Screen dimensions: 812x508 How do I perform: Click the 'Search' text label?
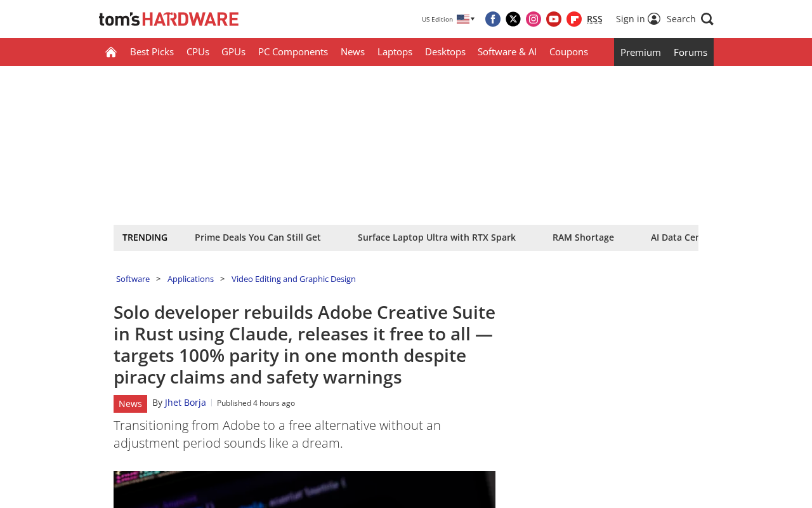pos(681,19)
